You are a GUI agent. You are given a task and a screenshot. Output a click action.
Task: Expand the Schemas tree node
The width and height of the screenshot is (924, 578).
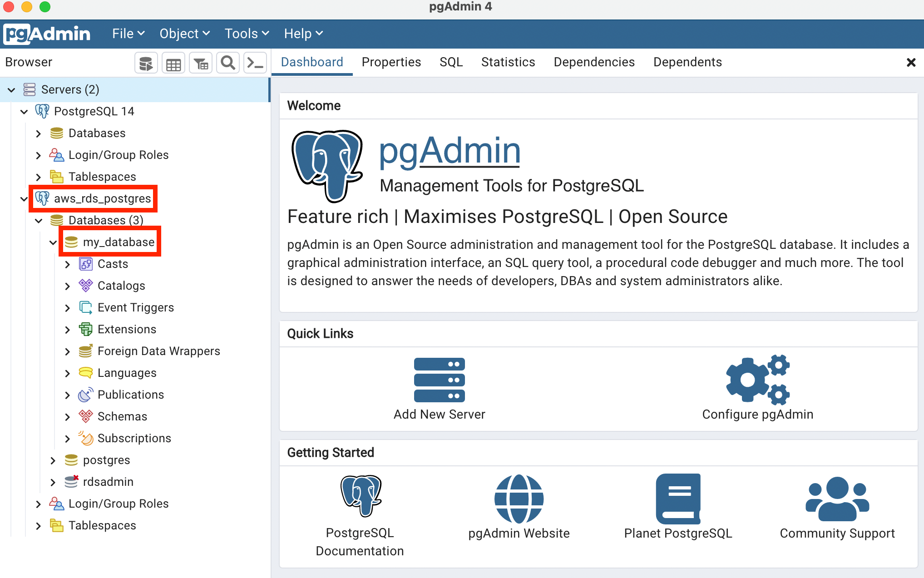[x=68, y=417]
